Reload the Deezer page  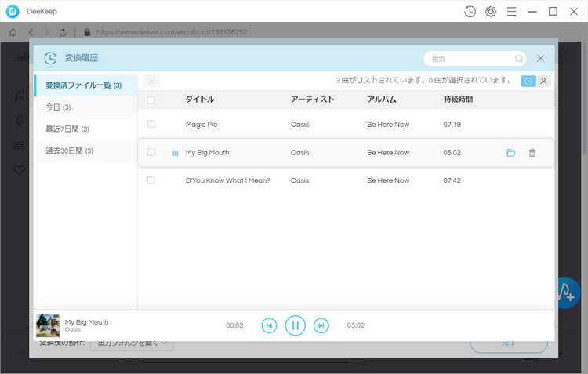click(63, 32)
